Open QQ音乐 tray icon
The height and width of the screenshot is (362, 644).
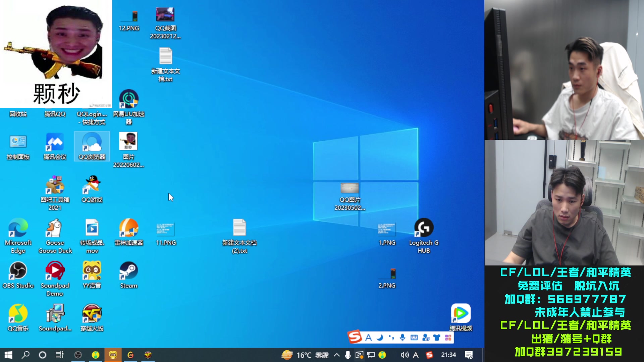(x=382, y=355)
